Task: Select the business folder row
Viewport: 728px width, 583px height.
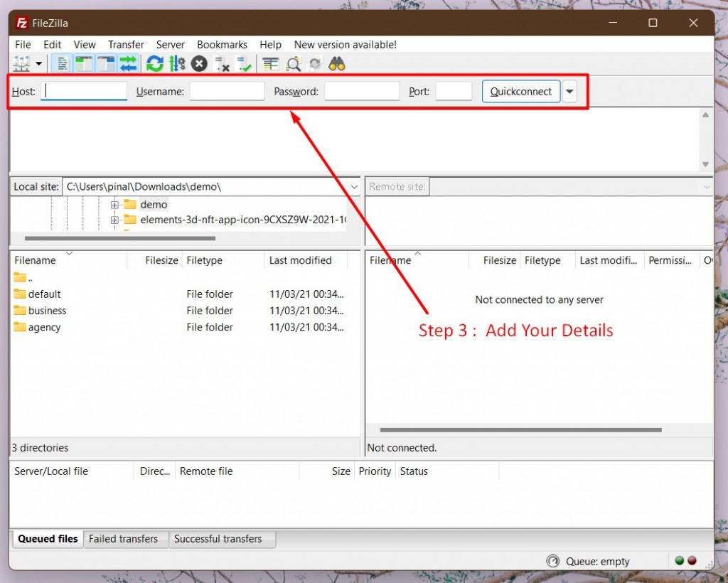Action: click(180, 311)
